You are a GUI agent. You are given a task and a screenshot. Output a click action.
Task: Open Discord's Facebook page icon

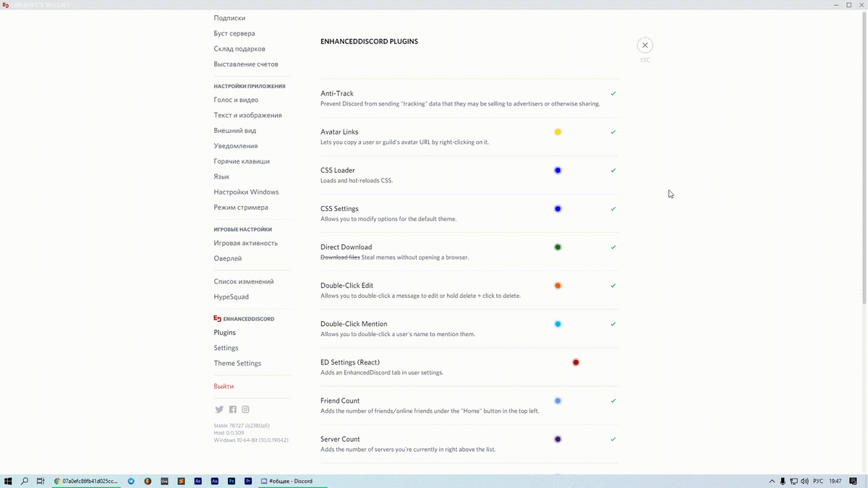point(233,409)
